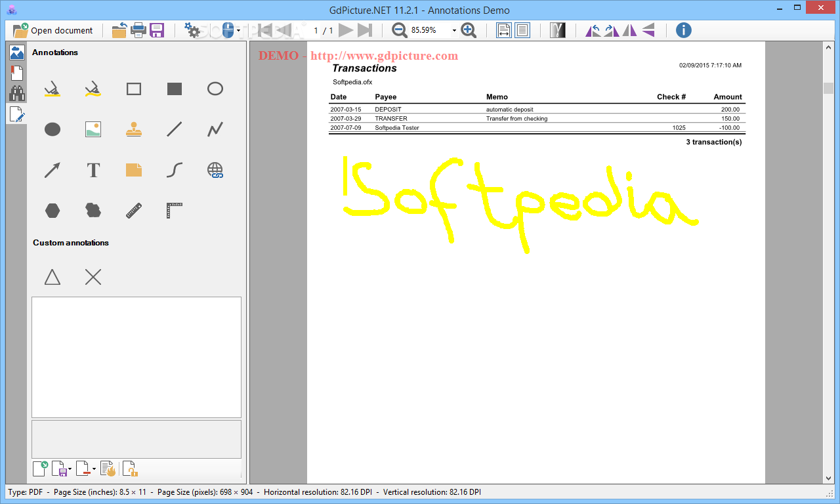Image resolution: width=840 pixels, height=504 pixels.
Task: Select the empty rectangle annotation
Action: click(134, 89)
